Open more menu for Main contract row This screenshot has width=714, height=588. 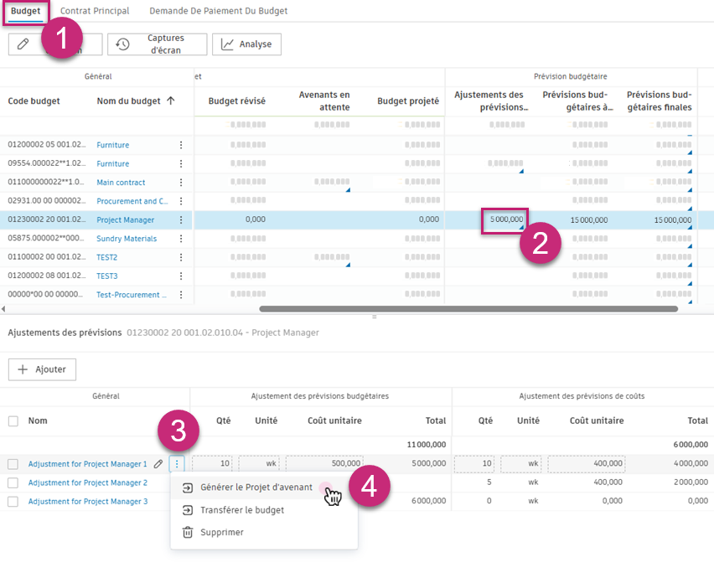click(x=181, y=182)
